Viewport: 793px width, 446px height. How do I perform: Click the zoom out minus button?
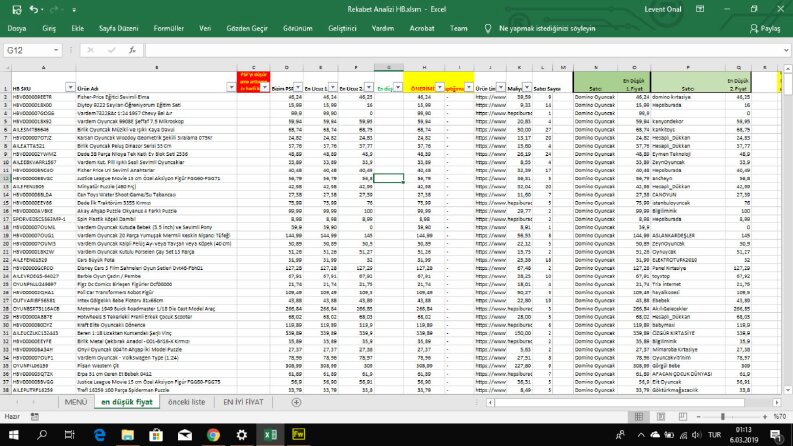click(698, 417)
